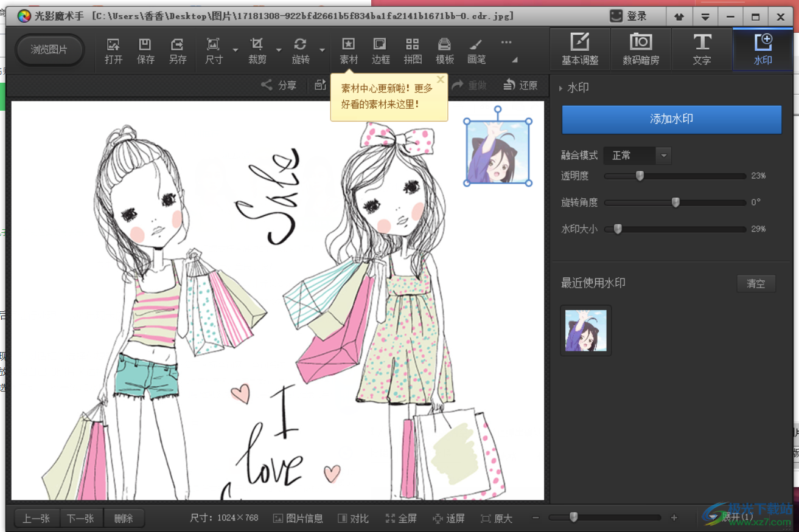
Task: Click the 重做 (Redo) icon
Action: pos(469,85)
